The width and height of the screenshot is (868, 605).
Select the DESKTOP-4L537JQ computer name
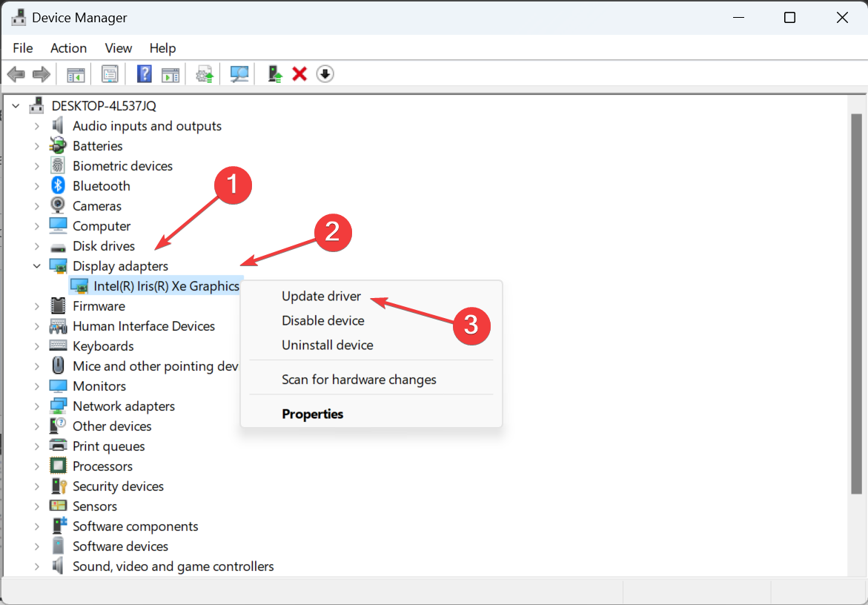(x=104, y=106)
